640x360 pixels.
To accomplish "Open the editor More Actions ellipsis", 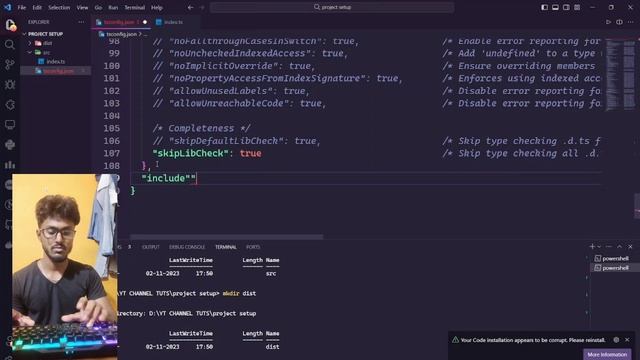I will [631, 22].
